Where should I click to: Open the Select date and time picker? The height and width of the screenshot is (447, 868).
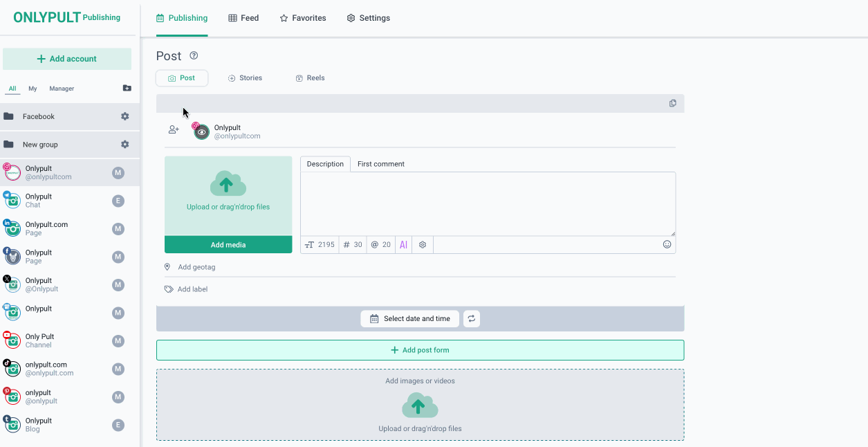point(409,319)
